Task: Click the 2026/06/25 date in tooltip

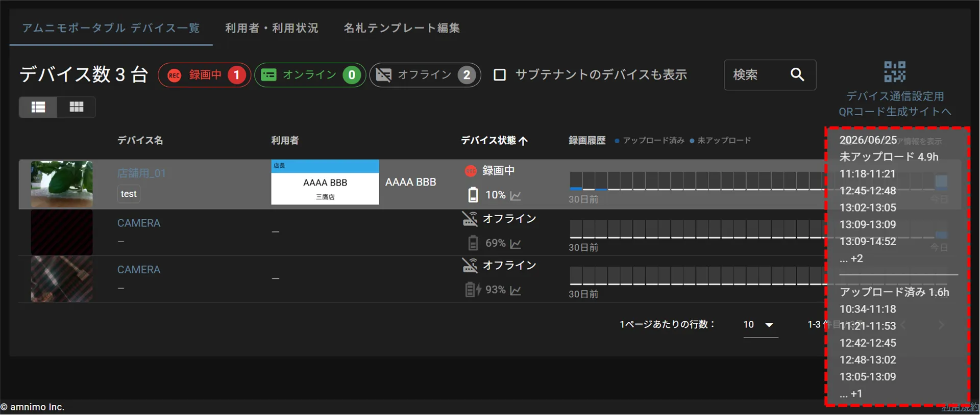Action: [868, 140]
